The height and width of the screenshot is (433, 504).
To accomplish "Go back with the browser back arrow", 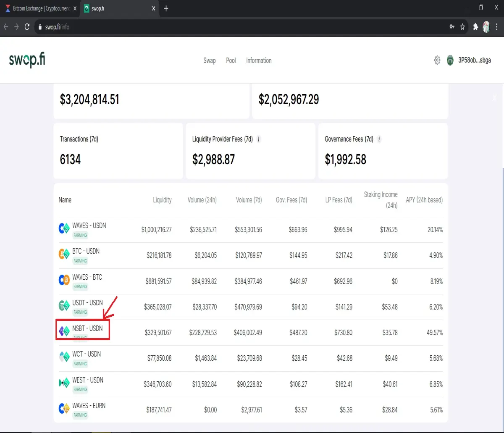I will (6, 27).
